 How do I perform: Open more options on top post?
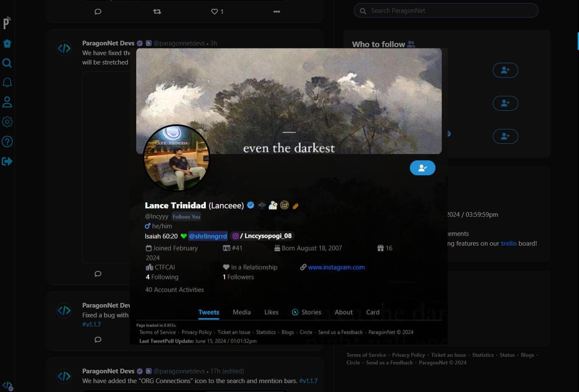click(x=277, y=11)
